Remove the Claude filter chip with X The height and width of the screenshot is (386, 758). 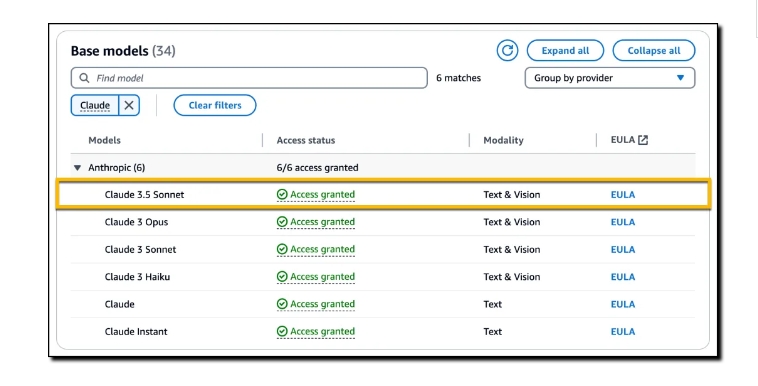[x=129, y=105]
